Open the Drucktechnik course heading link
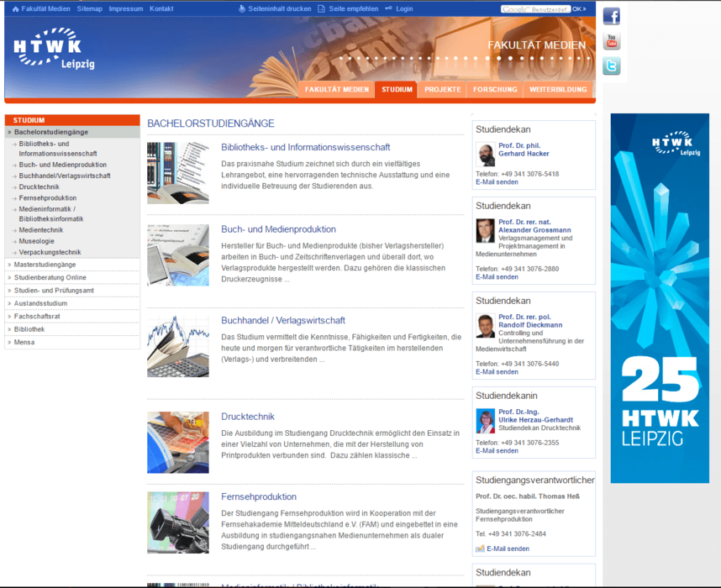Viewport: 721px width, 588px height. 248,417
